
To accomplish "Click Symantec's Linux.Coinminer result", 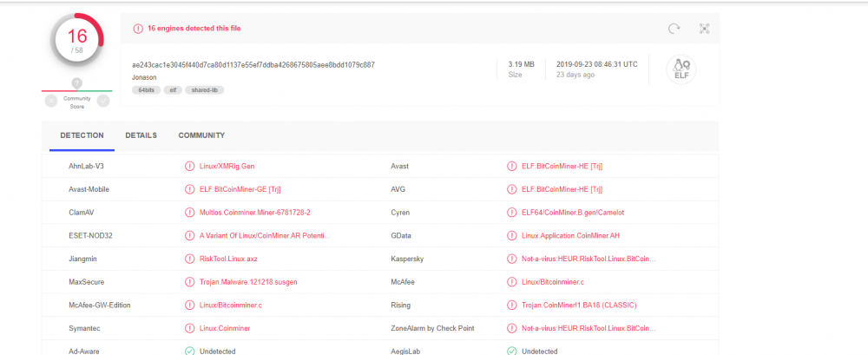I will pyautogui.click(x=225, y=328).
